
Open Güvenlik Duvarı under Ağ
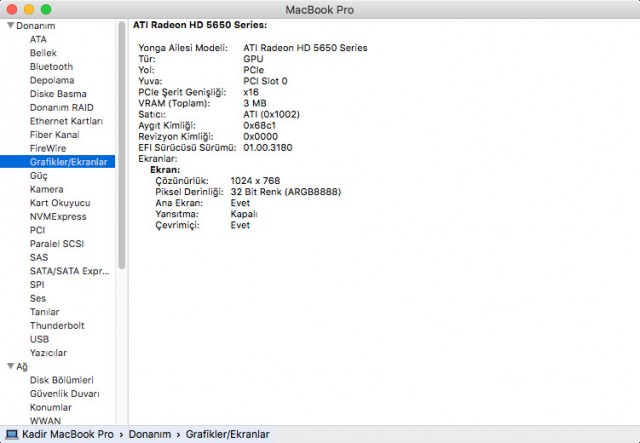click(x=65, y=394)
